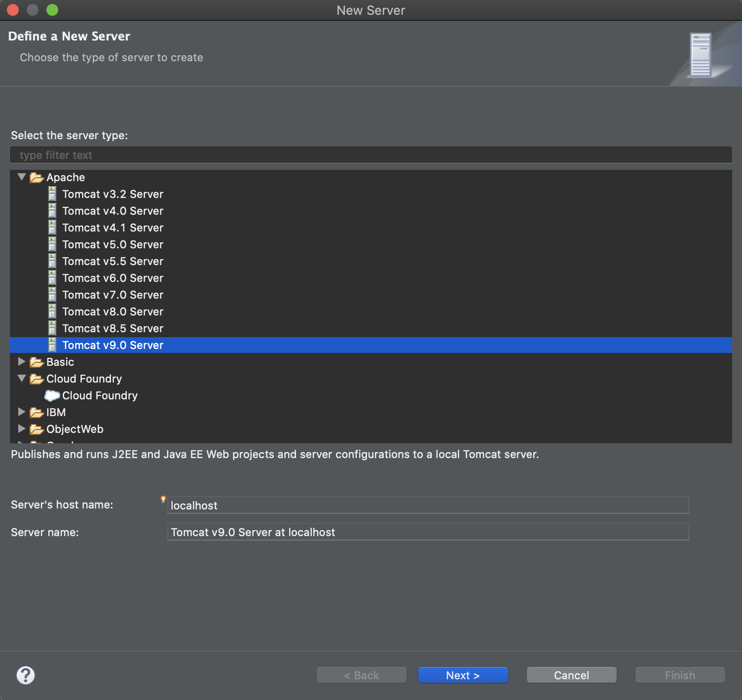Select Tomcat v5.5 Server label
The image size is (742, 700).
[112, 261]
